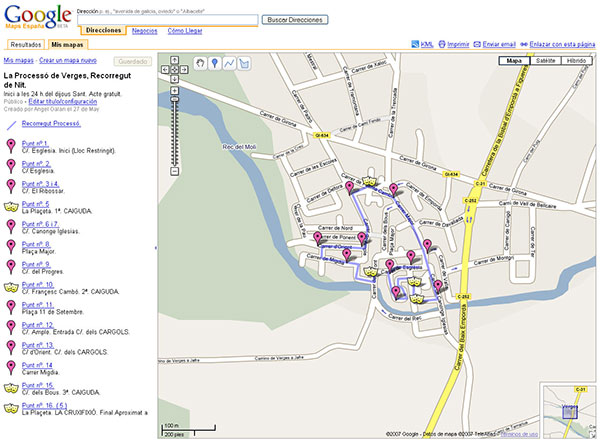The image size is (600, 441).
Task: Click the Enviar email link
Action: coord(499,44)
